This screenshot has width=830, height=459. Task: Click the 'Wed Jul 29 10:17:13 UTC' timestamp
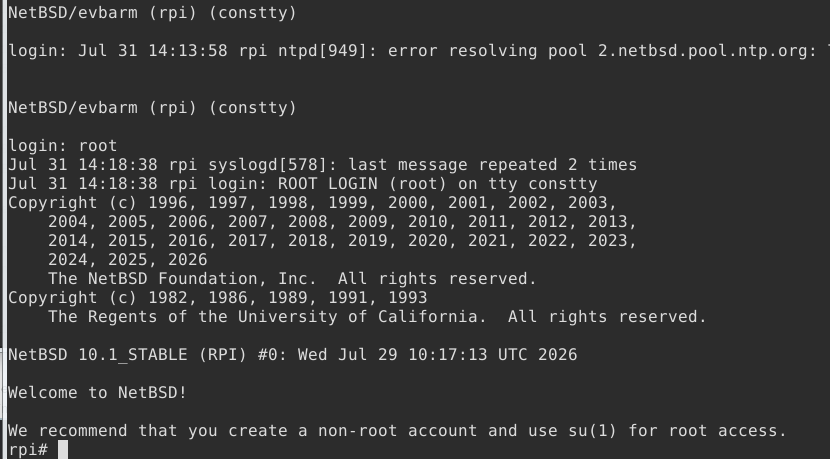coord(413,354)
